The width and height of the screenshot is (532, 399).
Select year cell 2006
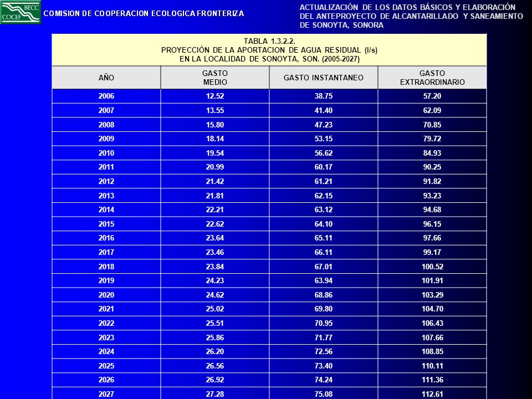point(106,96)
